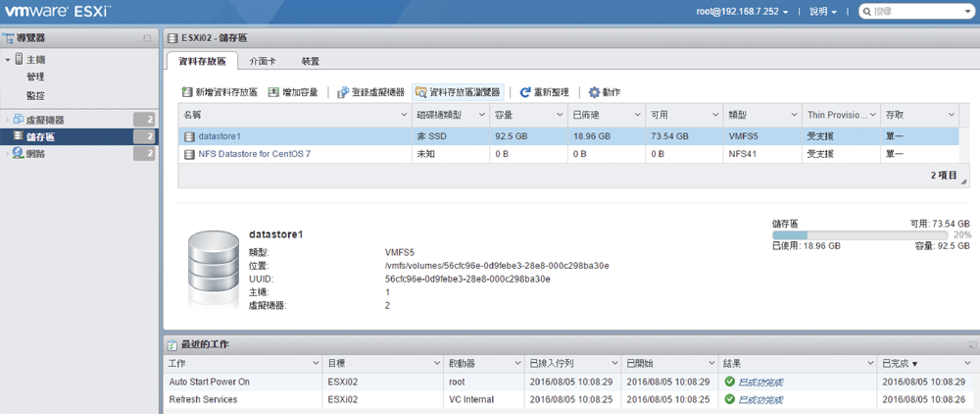Click the datastore1 row disk icon
Screen dimensions: 980x414
pos(189,135)
